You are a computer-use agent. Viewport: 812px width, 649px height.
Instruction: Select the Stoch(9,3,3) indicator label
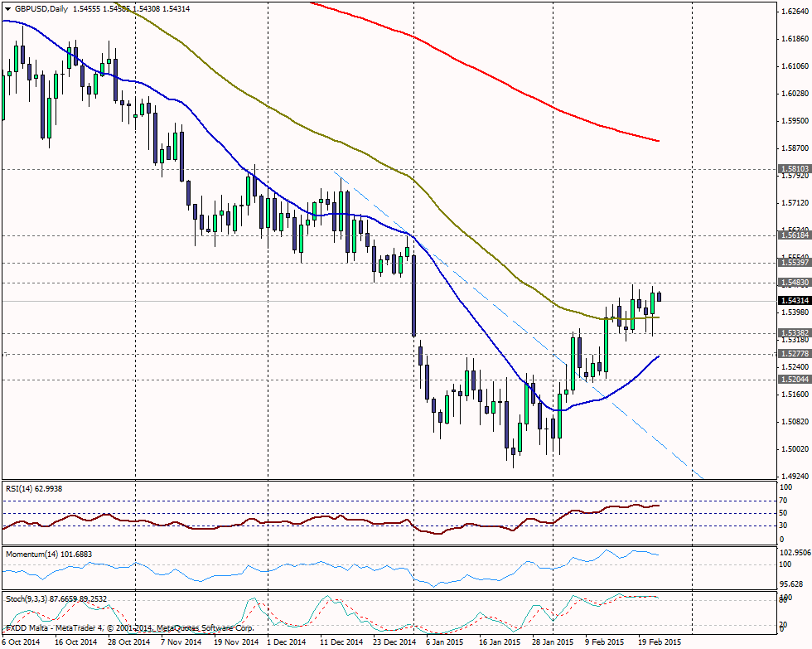coord(56,598)
